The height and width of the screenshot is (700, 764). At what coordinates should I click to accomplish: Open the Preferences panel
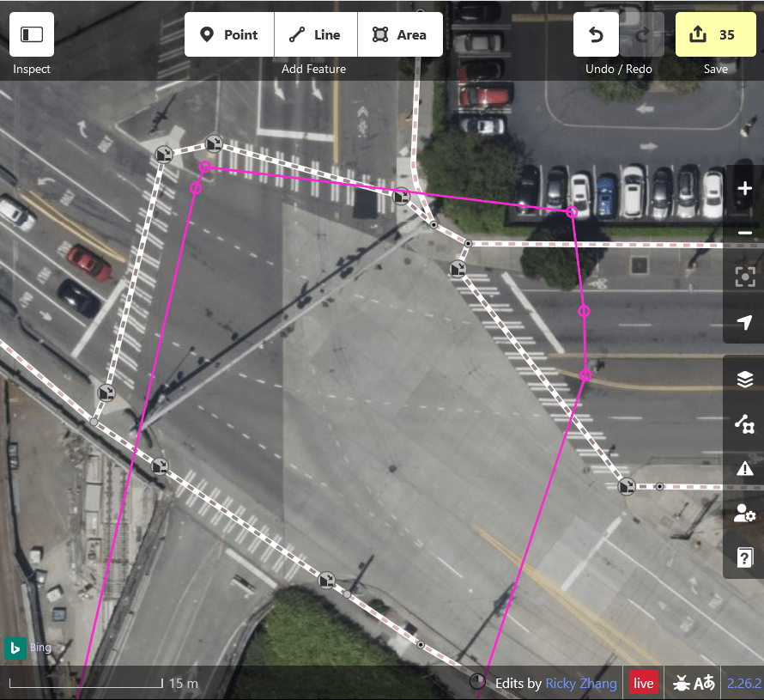tap(744, 513)
